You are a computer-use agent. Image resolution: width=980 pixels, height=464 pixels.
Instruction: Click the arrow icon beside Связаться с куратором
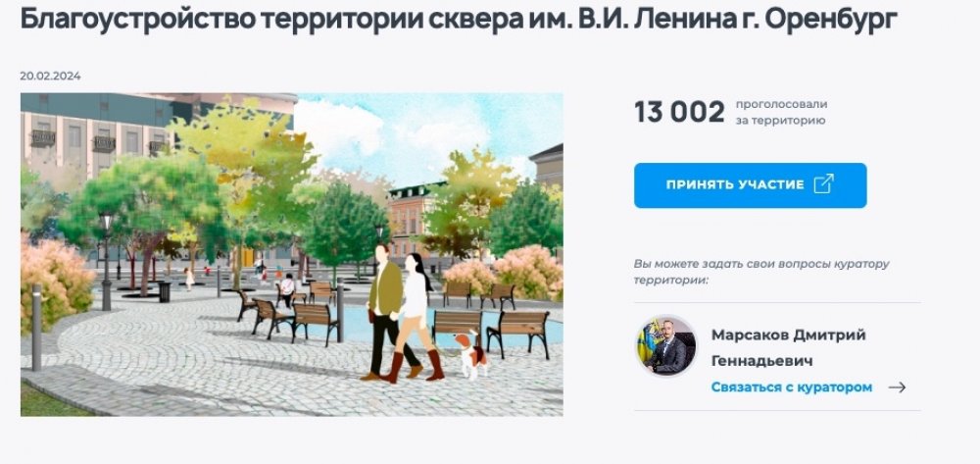click(897, 387)
